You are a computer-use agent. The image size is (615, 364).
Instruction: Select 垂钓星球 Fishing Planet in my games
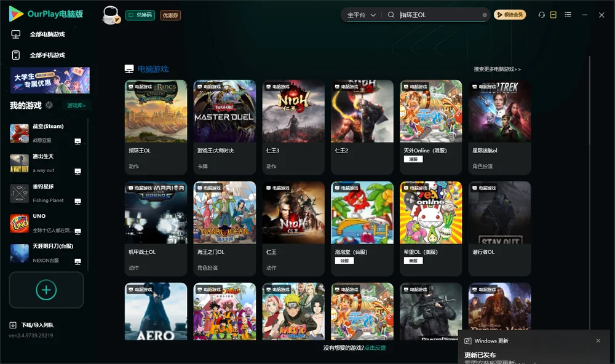point(46,193)
